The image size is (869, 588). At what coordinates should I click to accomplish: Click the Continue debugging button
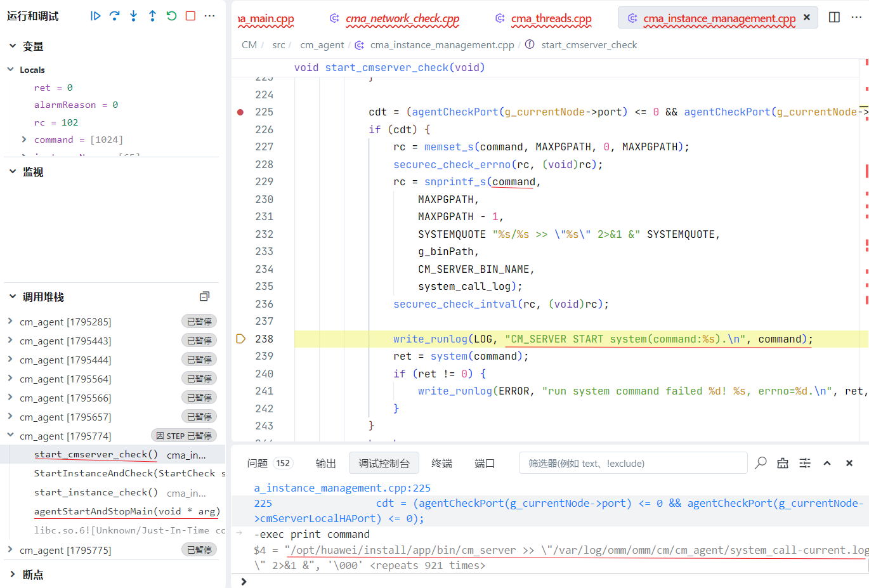(96, 16)
